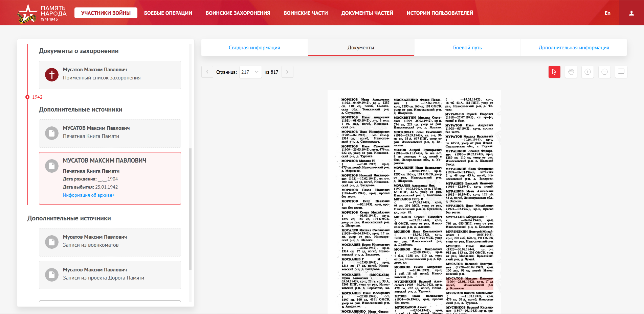Screen dimensions: 644x314
Task: Open the Дополнительная информация tab
Action: pyautogui.click(x=574, y=48)
